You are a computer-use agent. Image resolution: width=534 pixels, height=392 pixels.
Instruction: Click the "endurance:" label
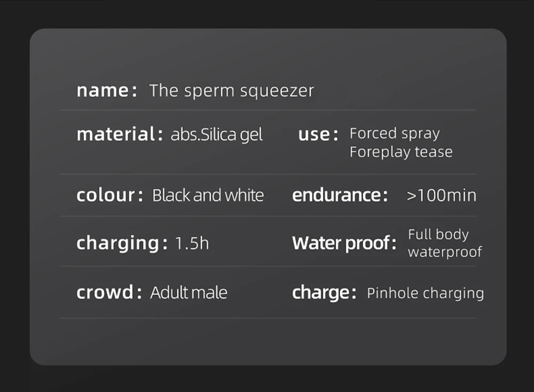coord(340,195)
